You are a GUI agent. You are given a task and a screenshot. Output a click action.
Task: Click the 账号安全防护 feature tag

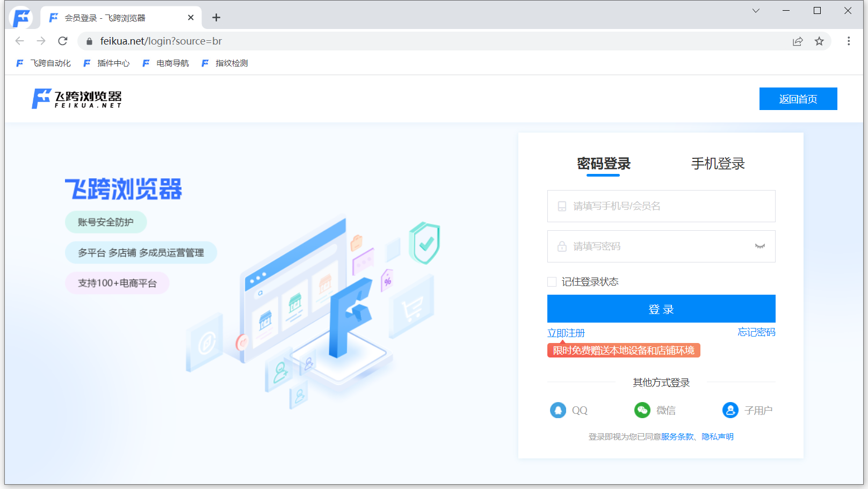106,222
